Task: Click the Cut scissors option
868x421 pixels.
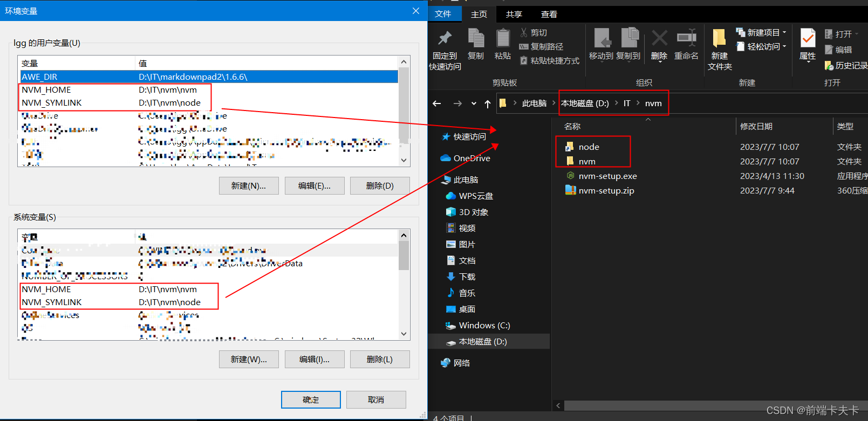Action: [x=534, y=33]
